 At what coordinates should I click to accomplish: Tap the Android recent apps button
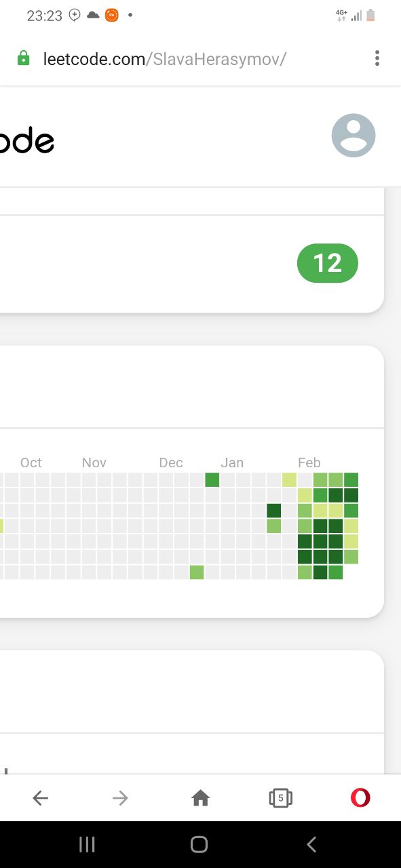pyautogui.click(x=87, y=844)
